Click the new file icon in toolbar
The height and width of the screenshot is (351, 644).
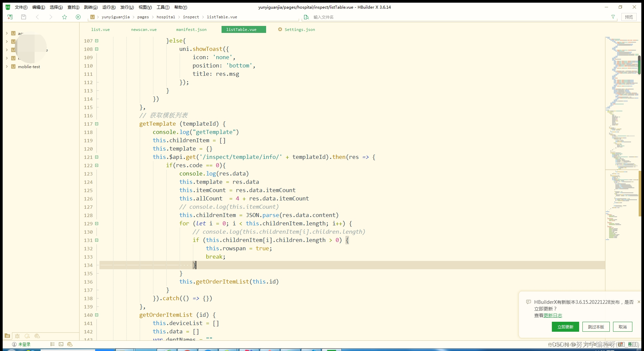click(x=10, y=17)
